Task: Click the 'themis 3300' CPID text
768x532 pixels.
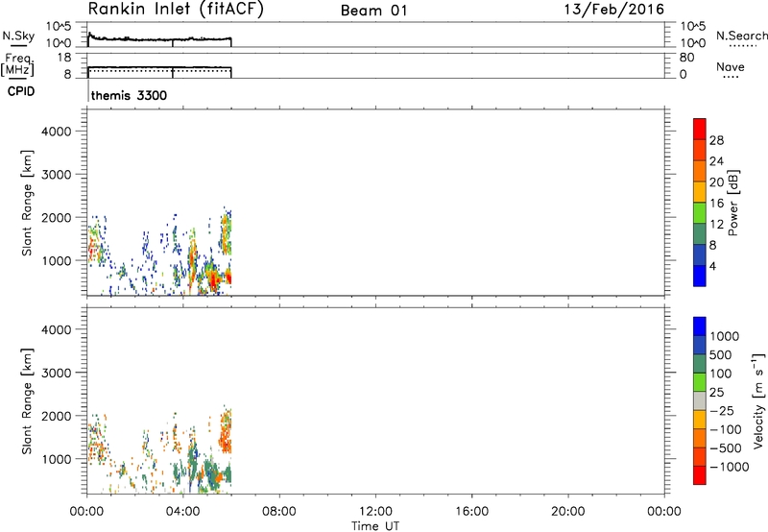Action: click(x=129, y=95)
